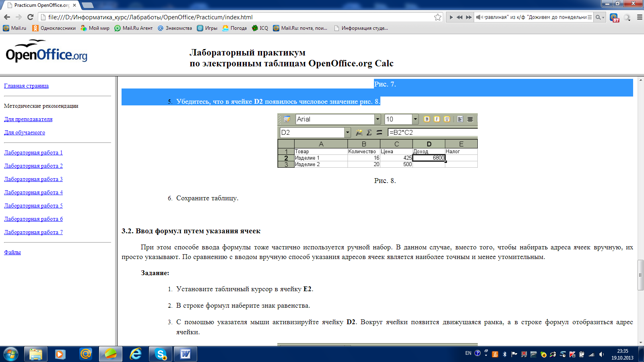Open Лабораторная работа 5
The height and width of the screenshot is (362, 644).
tap(33, 206)
